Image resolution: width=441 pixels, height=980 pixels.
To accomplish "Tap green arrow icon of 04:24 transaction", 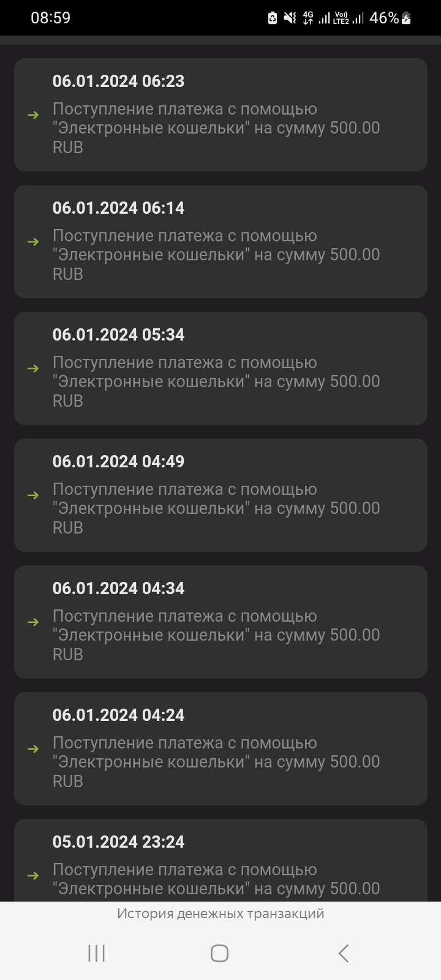I will 33,749.
